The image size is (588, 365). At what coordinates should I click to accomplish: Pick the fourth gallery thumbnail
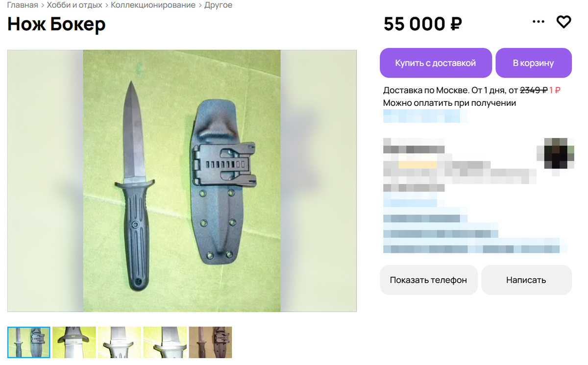tap(165, 342)
